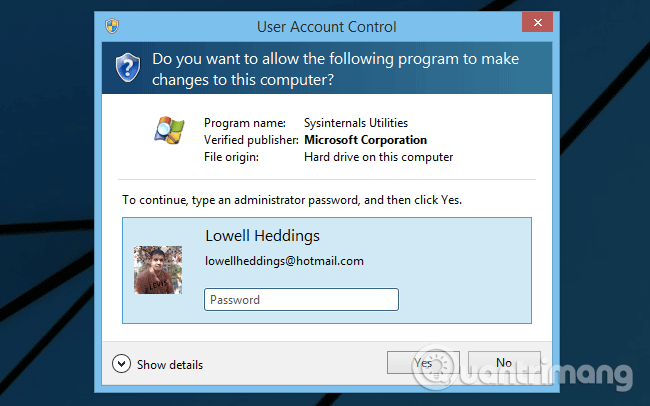This screenshot has width=650, height=406.
Task: Focus the Password input field
Action: pos(301,299)
